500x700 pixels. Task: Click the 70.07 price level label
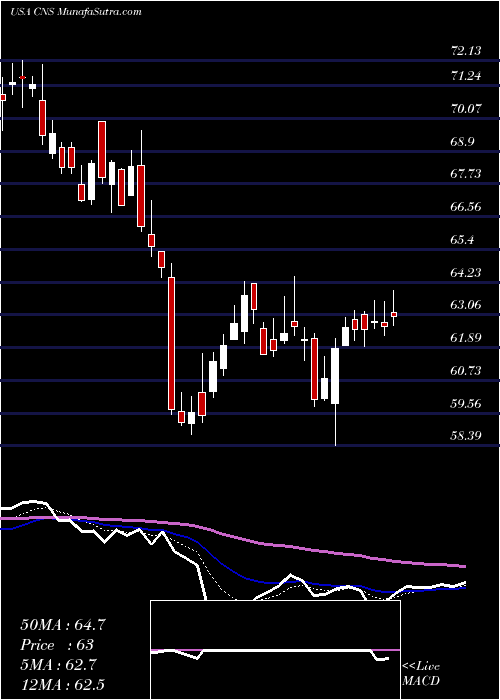[x=466, y=108]
